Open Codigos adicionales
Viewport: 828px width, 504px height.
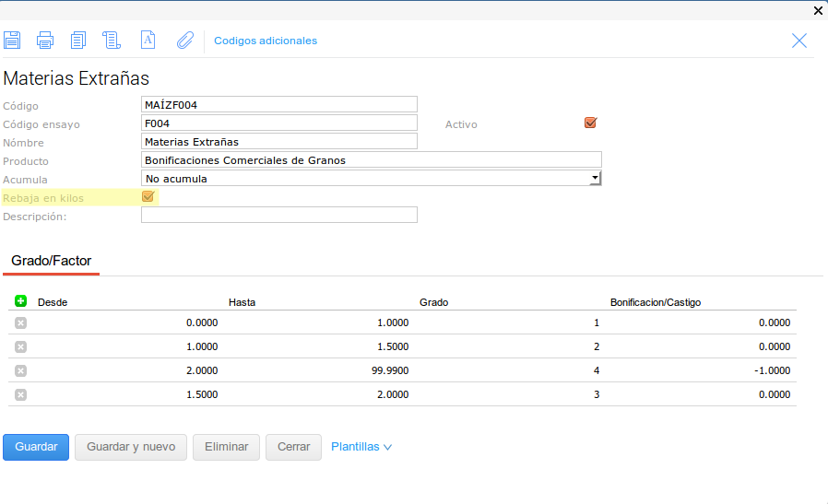pos(266,41)
